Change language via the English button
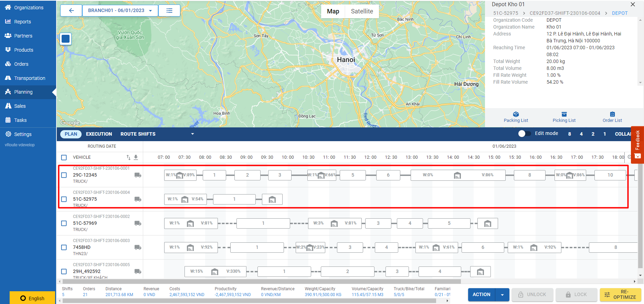 32,298
